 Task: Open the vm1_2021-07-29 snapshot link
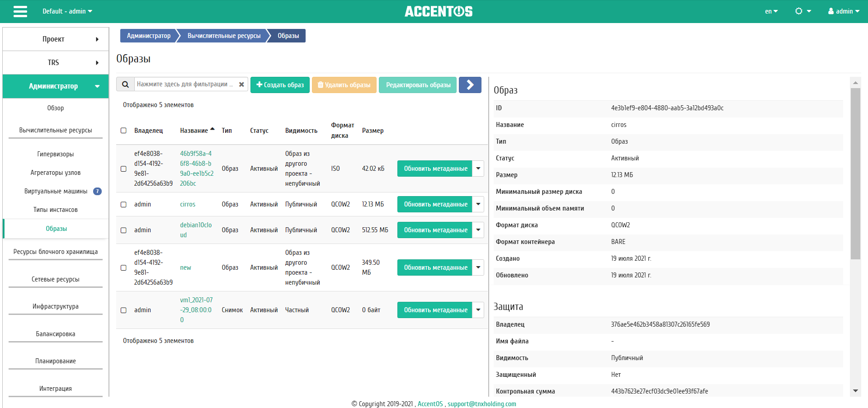click(196, 310)
